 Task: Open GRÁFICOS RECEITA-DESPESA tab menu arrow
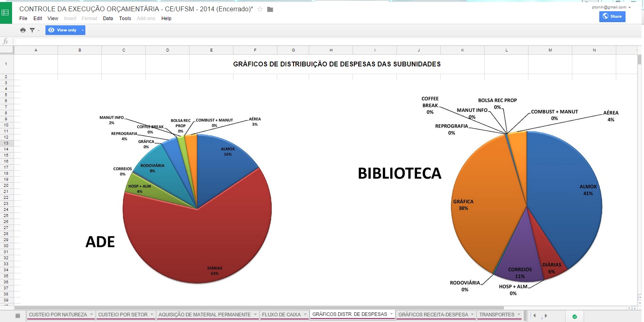coord(473,314)
